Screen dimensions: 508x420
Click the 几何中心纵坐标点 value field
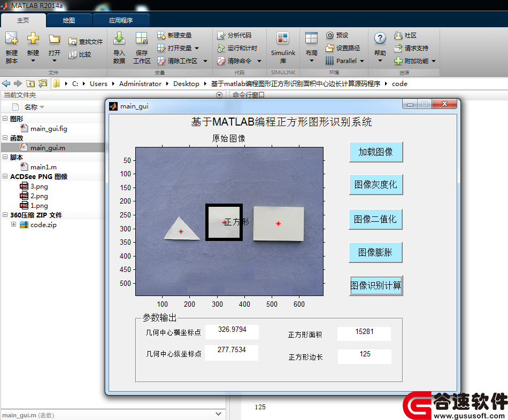click(232, 353)
